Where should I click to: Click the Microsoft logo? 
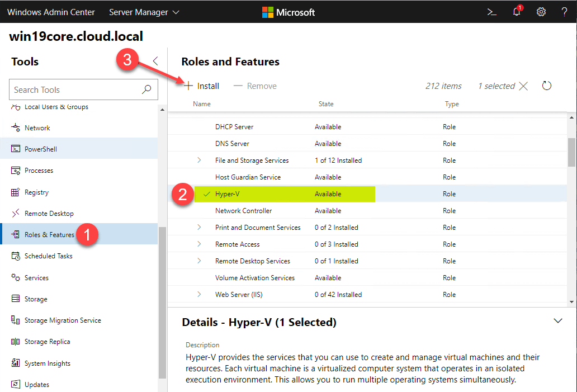coord(288,12)
